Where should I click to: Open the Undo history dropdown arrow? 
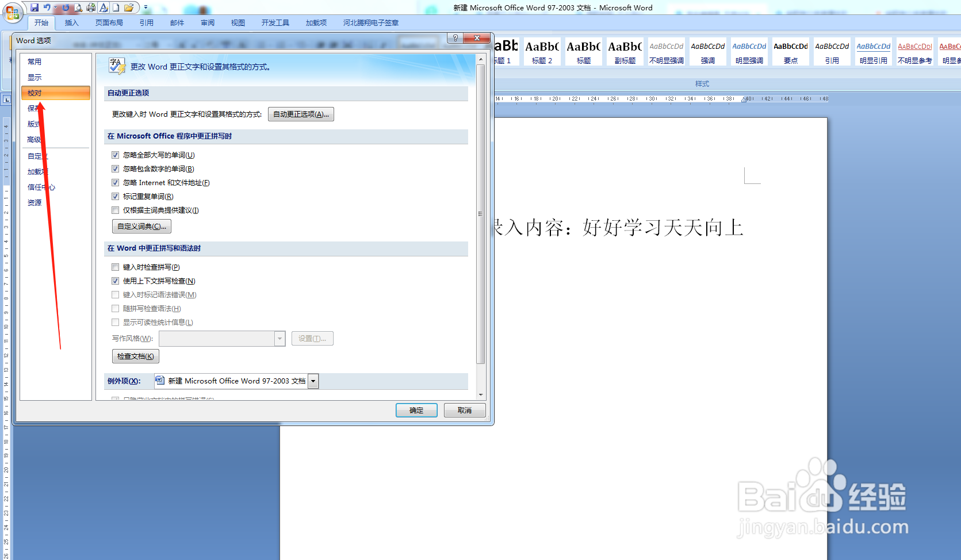55,7
